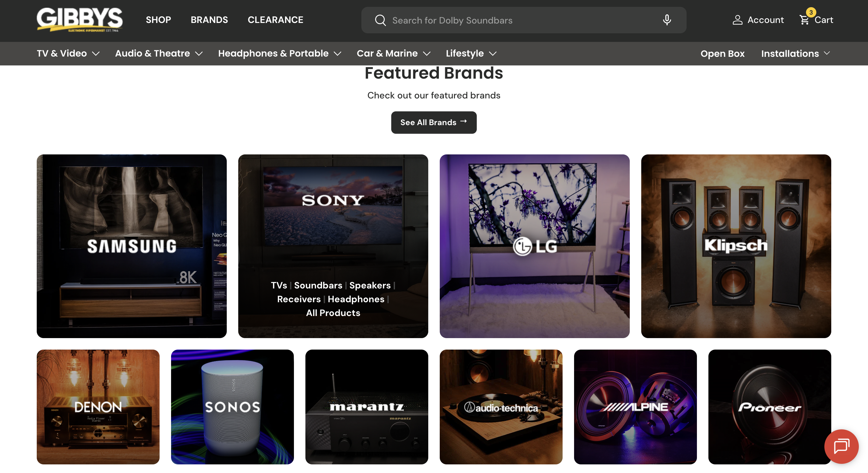Expand Audio & Theatre dropdown
Screen dimensions: 868x473
pyautogui.click(x=159, y=53)
